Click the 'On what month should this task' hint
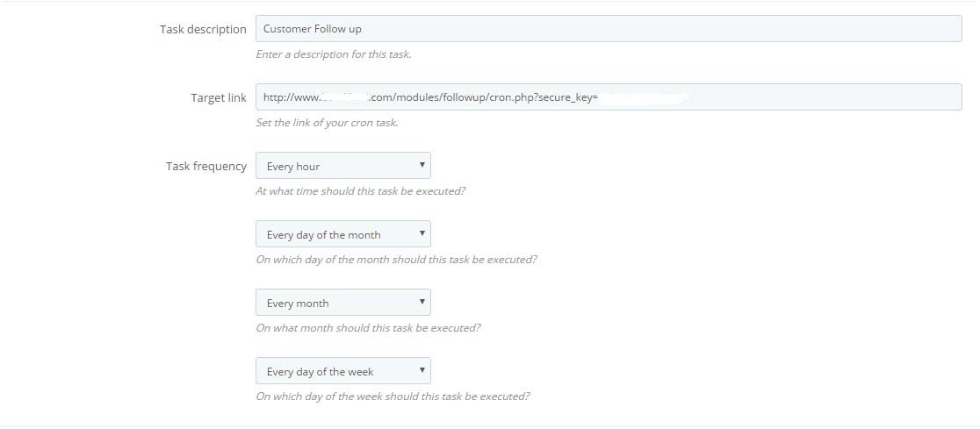 point(368,328)
